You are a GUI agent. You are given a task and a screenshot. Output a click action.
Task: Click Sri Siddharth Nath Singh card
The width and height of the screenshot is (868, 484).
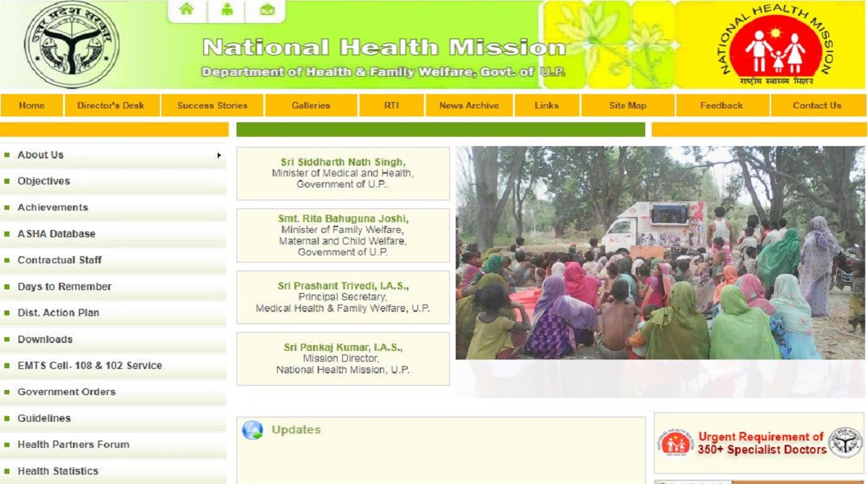pyautogui.click(x=343, y=174)
